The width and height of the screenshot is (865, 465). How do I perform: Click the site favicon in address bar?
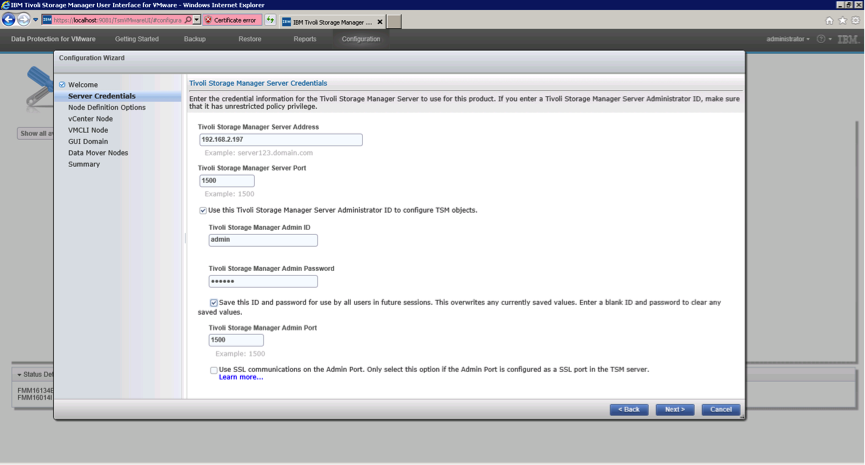[47, 20]
